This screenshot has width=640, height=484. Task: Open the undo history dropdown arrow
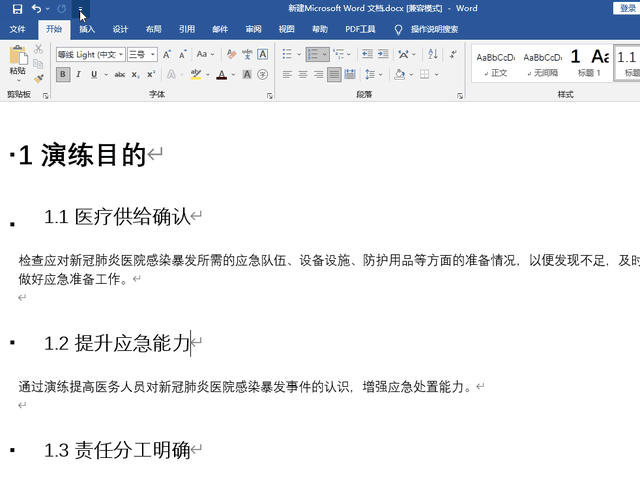coord(48,9)
